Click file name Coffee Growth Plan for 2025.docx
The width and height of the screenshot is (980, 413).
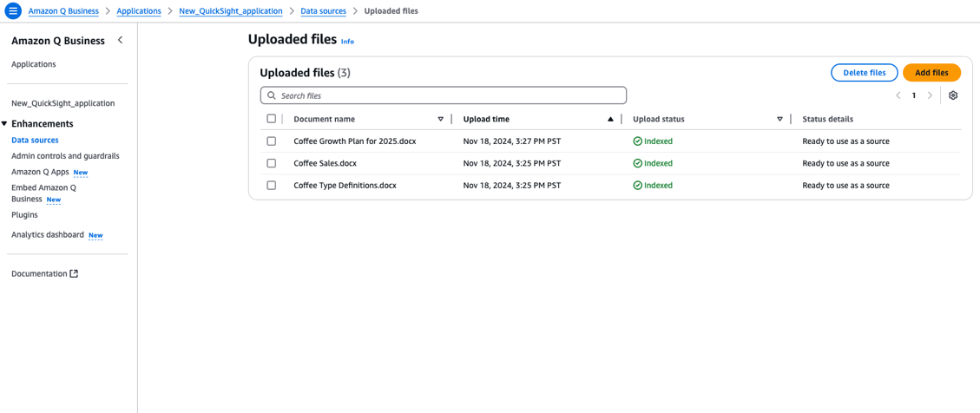[355, 141]
